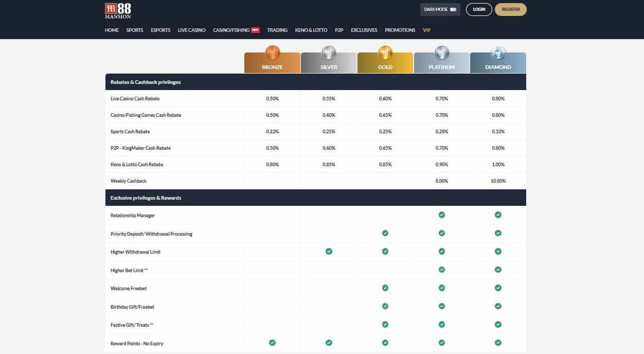Open the P2P menu item
The width and height of the screenshot is (644, 354).
pyautogui.click(x=339, y=30)
